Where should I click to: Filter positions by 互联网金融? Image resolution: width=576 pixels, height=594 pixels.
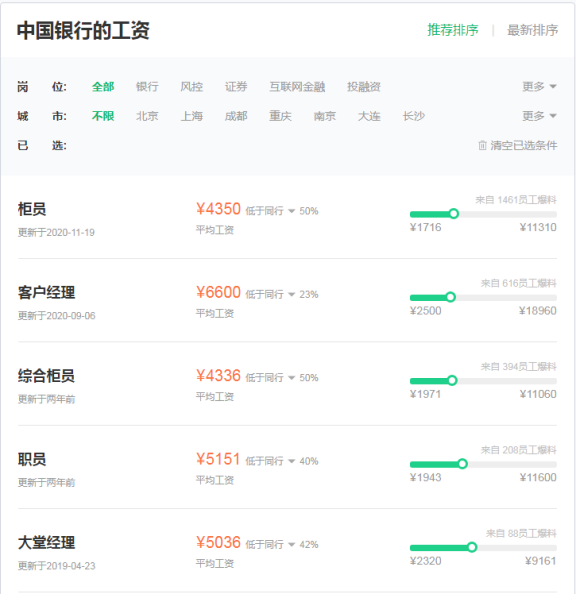tap(297, 87)
